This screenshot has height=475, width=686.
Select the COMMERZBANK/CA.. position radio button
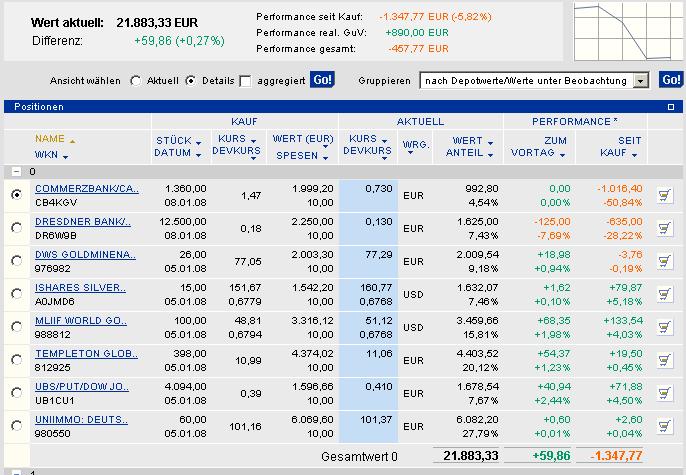(16, 194)
